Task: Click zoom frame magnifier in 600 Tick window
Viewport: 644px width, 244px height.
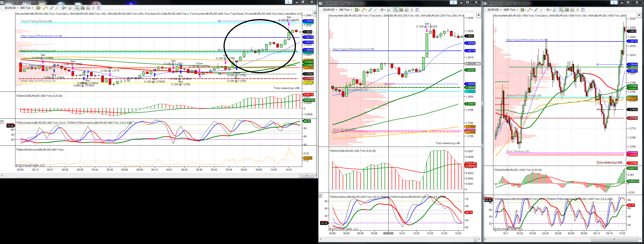Action: [x=71, y=8]
